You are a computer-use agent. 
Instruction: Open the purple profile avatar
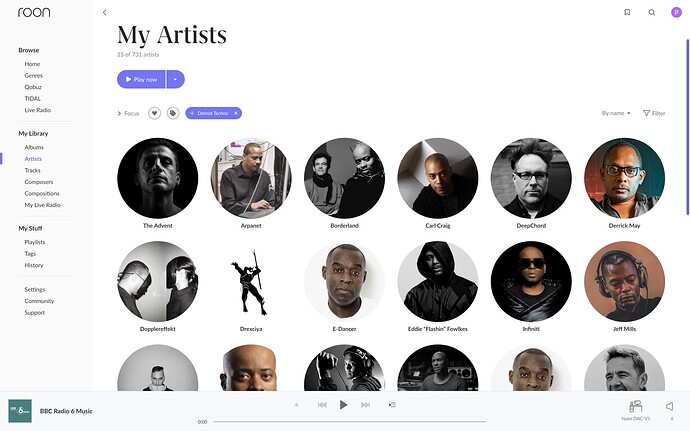(676, 12)
